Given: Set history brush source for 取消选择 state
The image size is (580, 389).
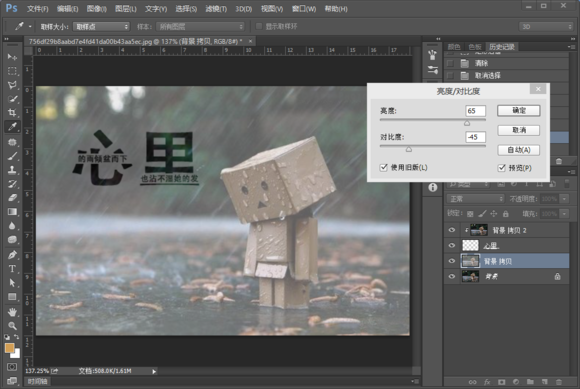Looking at the screenshot, I should click(450, 75).
